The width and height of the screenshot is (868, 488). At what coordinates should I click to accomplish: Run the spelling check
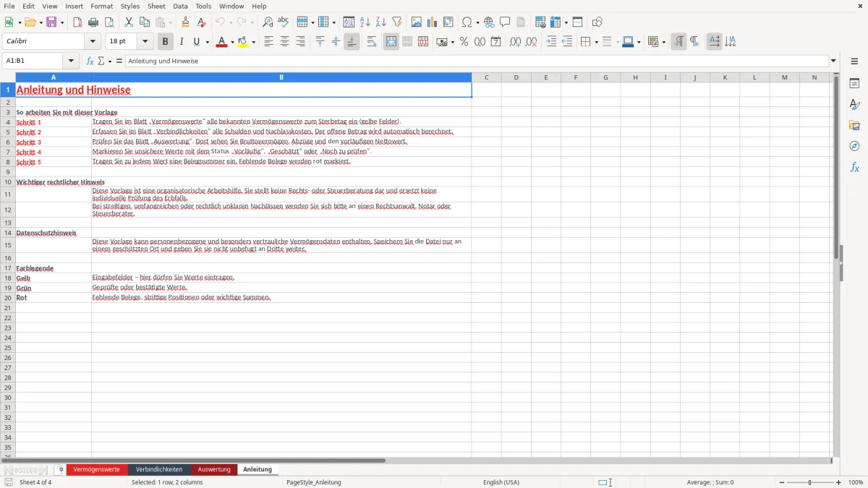click(284, 22)
